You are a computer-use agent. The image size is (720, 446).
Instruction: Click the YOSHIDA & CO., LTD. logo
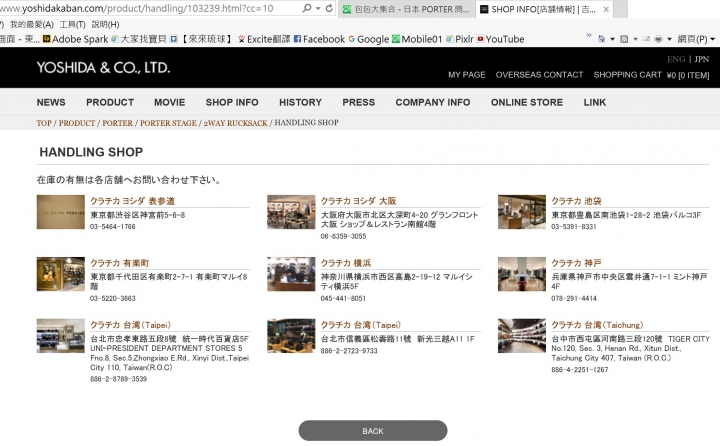[x=103, y=68]
